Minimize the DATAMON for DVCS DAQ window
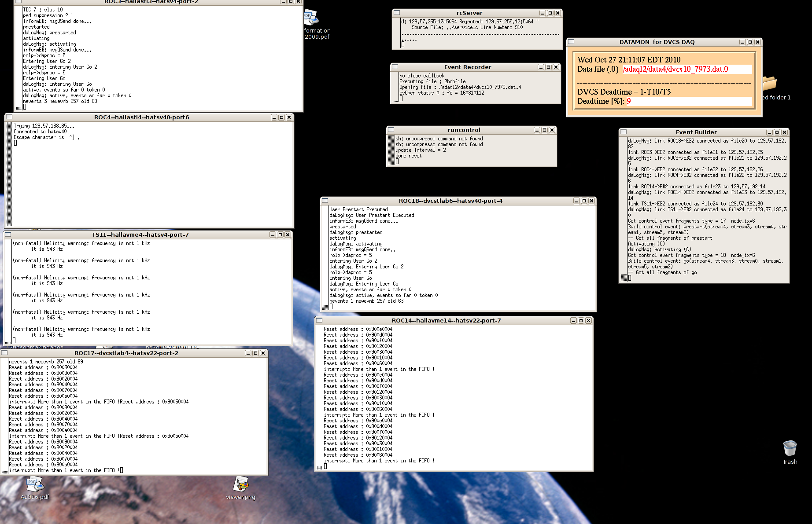 point(742,42)
